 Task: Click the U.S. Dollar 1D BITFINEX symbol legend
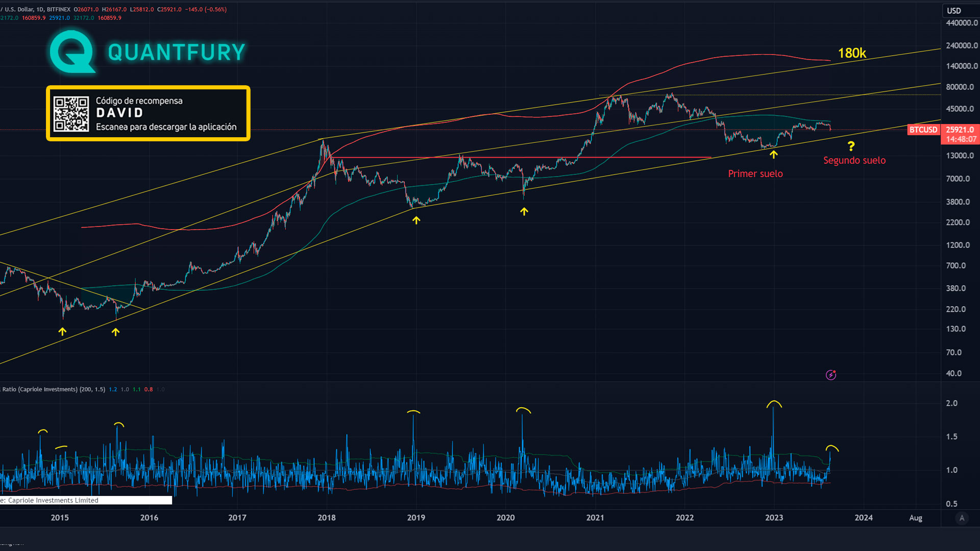click(36, 9)
